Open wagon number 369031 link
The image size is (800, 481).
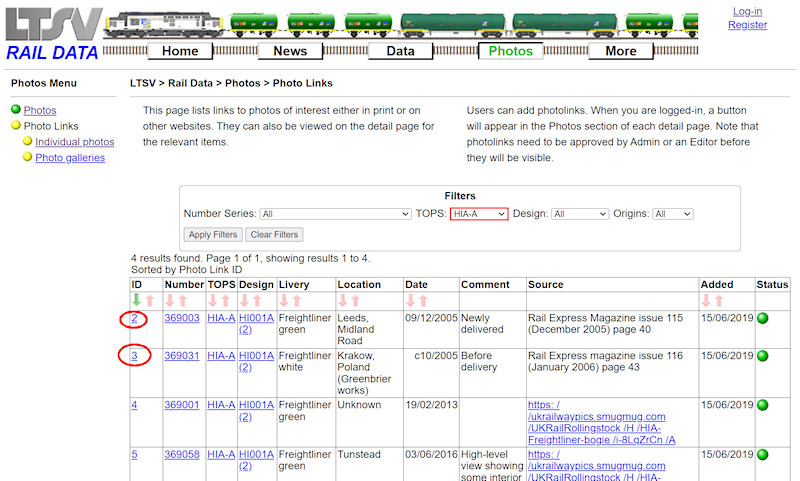(182, 355)
